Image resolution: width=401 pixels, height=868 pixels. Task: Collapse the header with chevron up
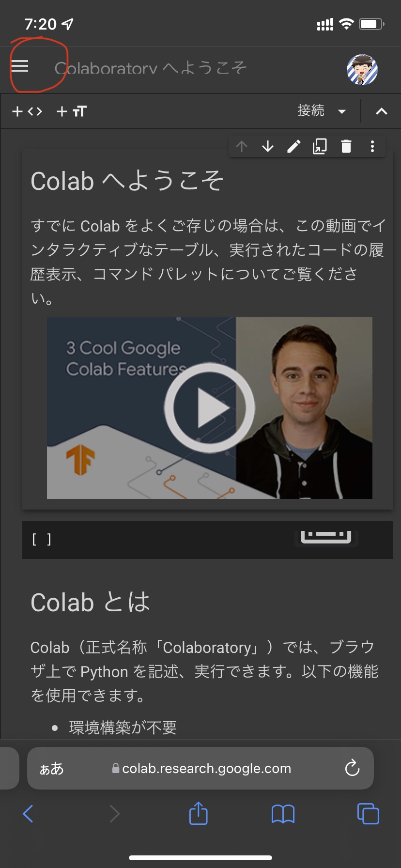point(382,112)
